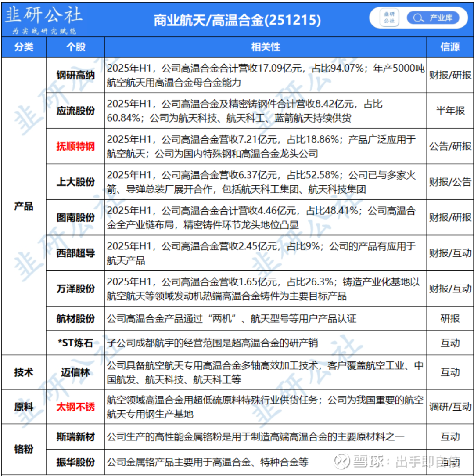The width and height of the screenshot is (474, 476).
Task: Click the 信源 column header
Action: pyautogui.click(x=450, y=47)
